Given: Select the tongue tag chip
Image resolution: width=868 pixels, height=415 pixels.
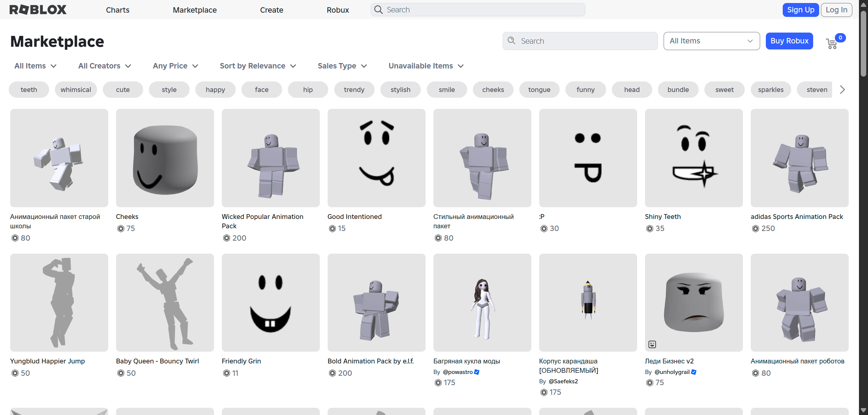Looking at the screenshot, I should click(x=539, y=90).
